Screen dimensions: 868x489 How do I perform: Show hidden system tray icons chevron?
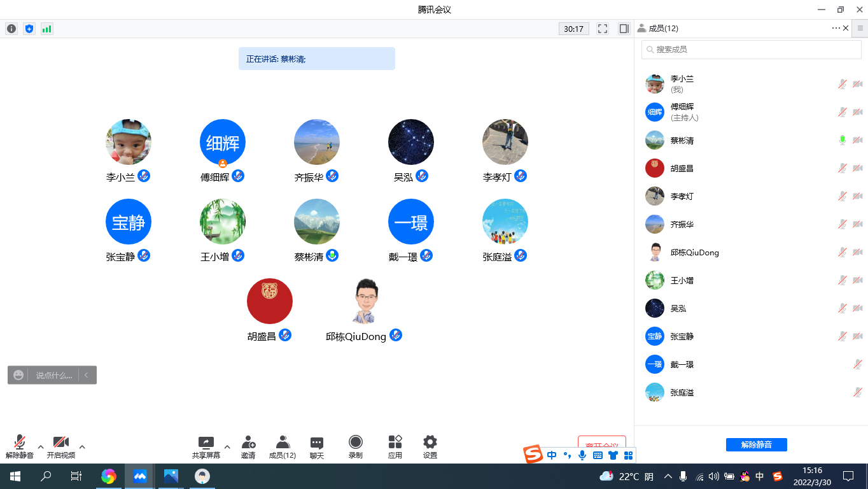(668, 476)
